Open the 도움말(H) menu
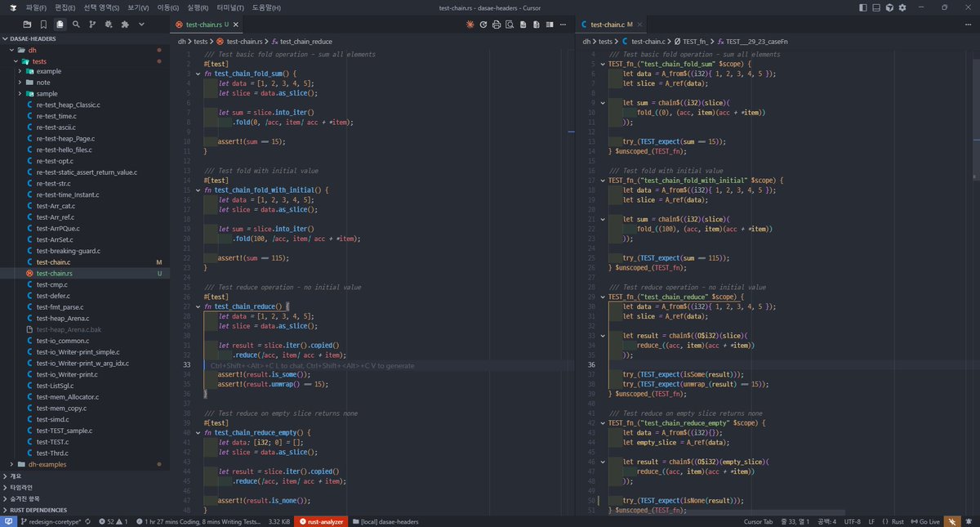This screenshot has height=527, width=980. click(x=266, y=7)
